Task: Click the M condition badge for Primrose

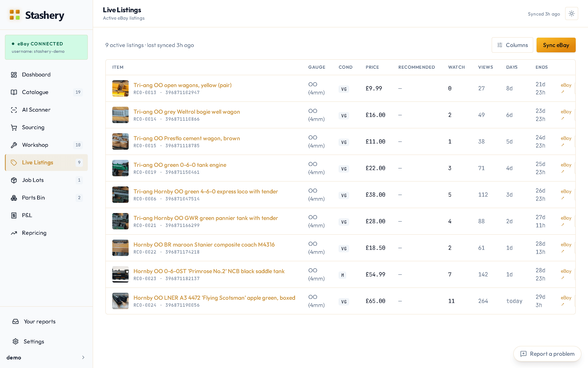Action: (342, 275)
